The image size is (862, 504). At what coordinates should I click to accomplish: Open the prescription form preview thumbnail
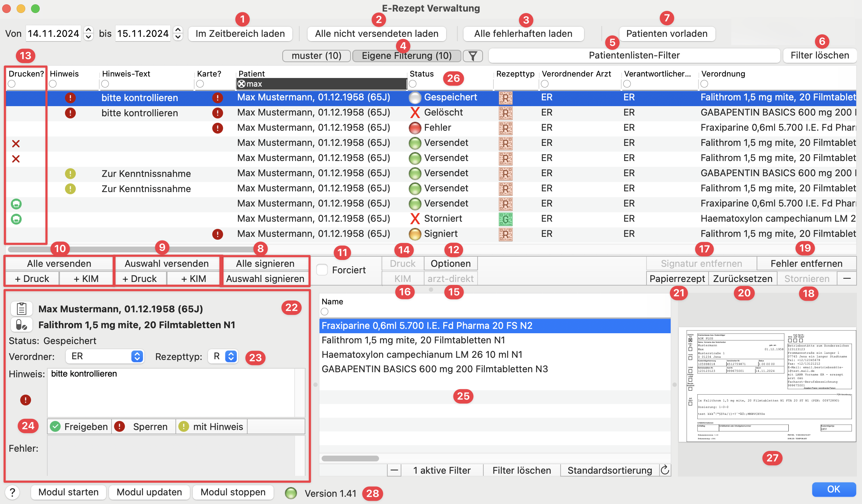click(767, 384)
